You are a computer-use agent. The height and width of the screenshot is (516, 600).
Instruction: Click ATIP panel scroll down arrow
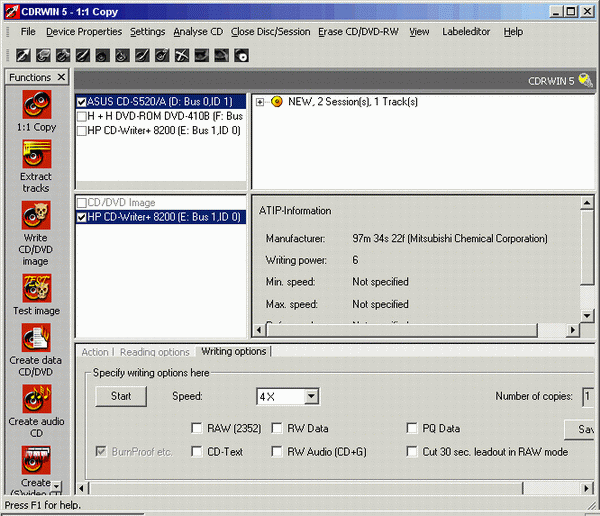click(587, 316)
